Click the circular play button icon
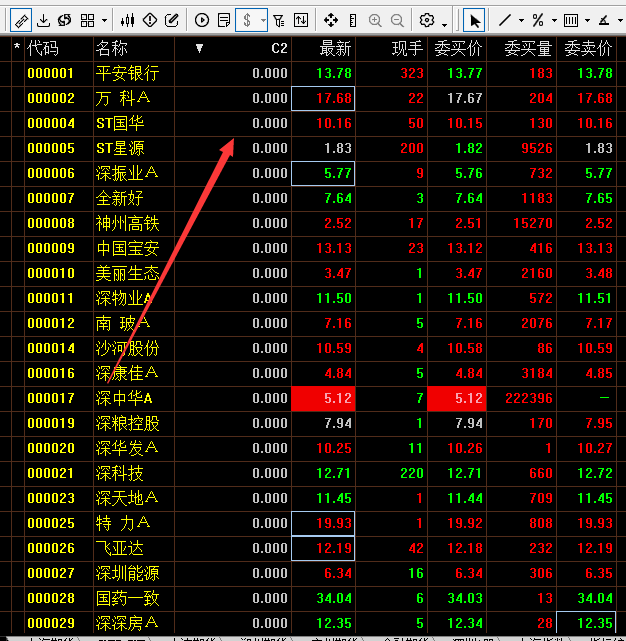The height and width of the screenshot is (641, 626). tap(202, 20)
